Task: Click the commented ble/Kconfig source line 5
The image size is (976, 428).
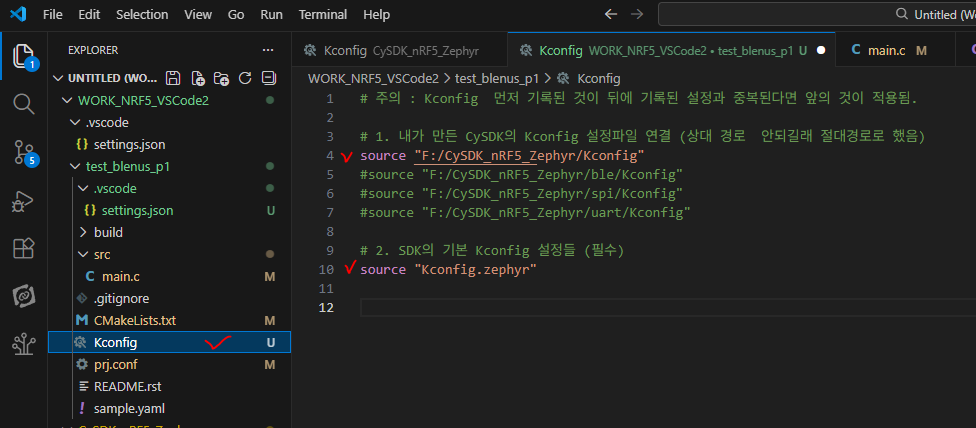Action: click(x=522, y=174)
